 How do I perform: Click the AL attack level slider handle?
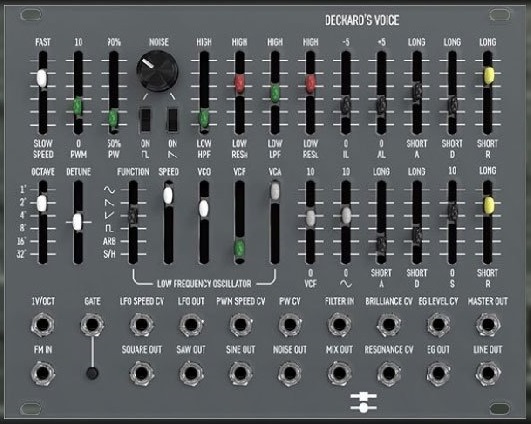pyautogui.click(x=381, y=105)
